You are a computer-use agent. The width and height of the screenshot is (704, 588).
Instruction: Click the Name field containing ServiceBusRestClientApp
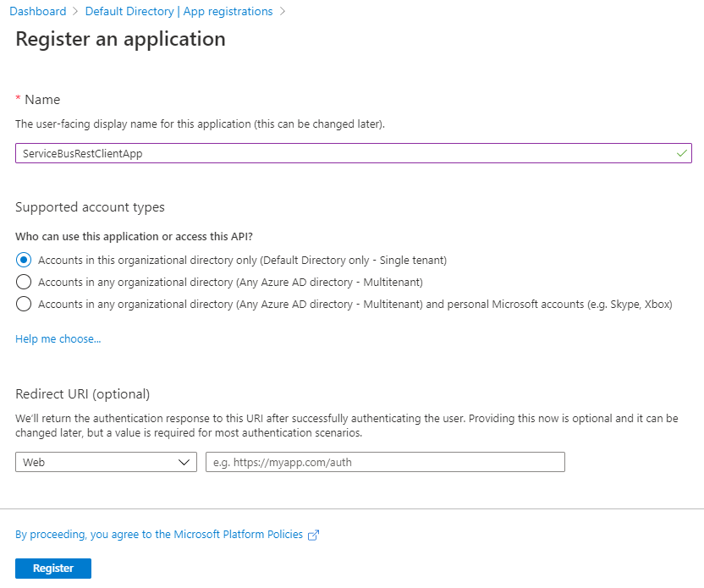(x=354, y=153)
